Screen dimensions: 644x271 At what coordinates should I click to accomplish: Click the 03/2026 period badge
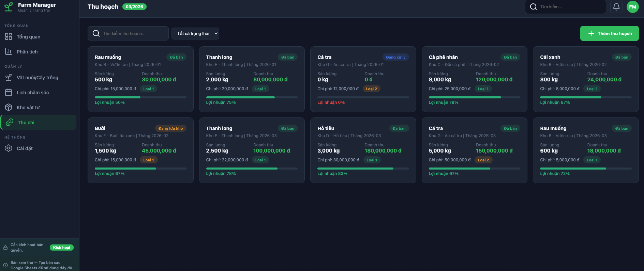pos(134,7)
